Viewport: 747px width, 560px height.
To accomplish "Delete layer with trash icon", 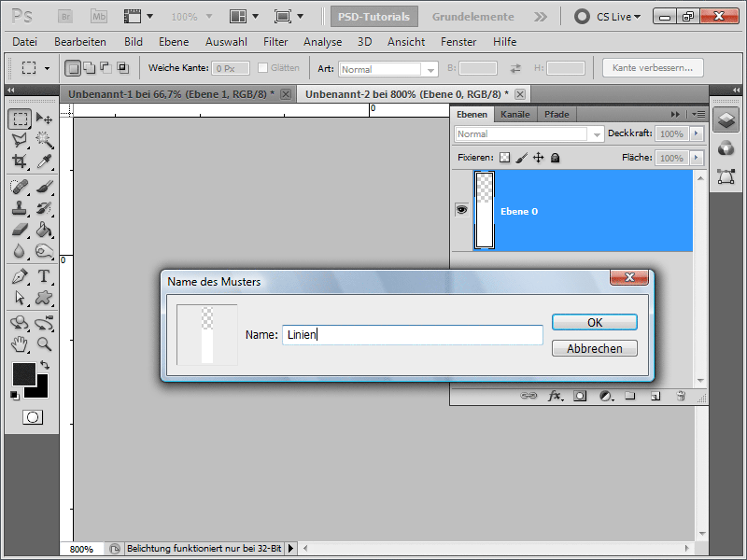I will click(681, 396).
